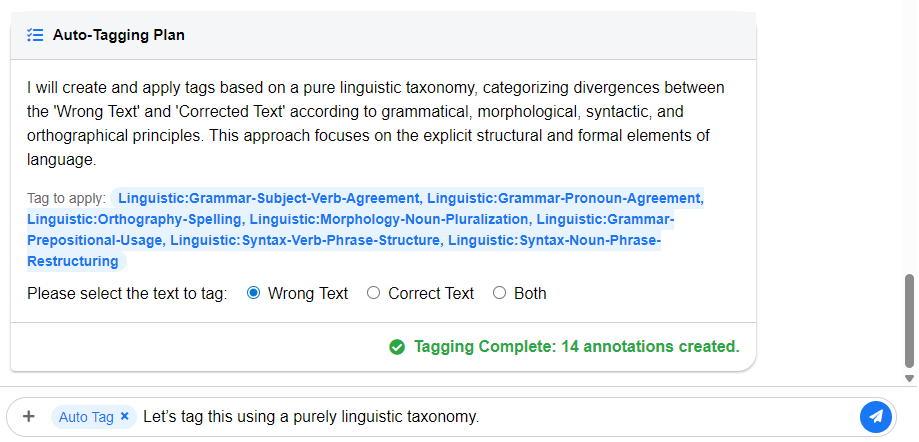Choose the Both radio option

[x=499, y=293]
